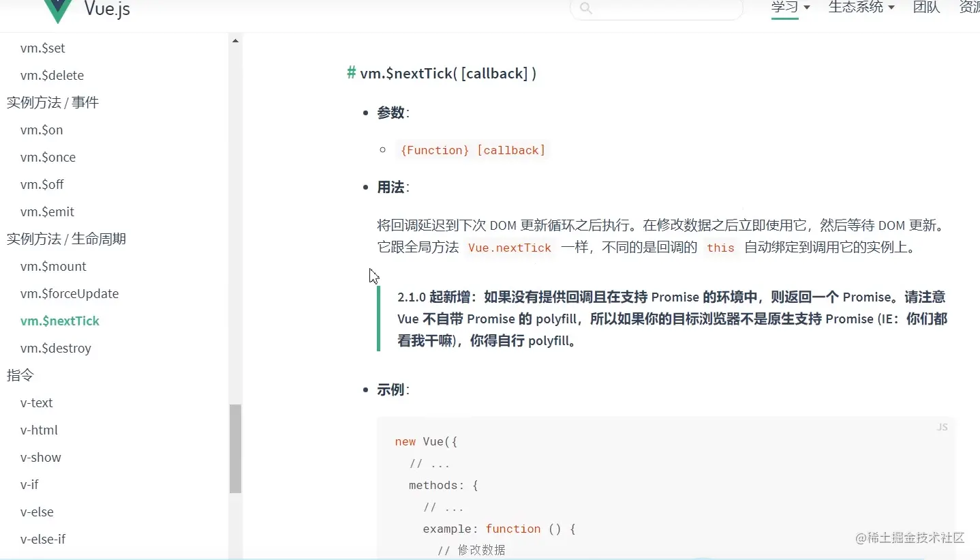The width and height of the screenshot is (980, 560).
Task: Click the {Function} [callback] code text
Action: point(473,150)
